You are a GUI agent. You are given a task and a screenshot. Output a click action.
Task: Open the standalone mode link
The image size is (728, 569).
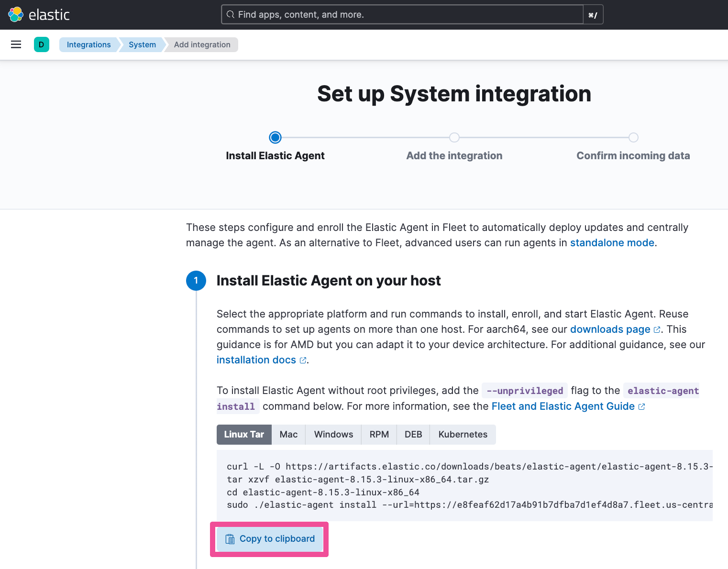coord(613,243)
